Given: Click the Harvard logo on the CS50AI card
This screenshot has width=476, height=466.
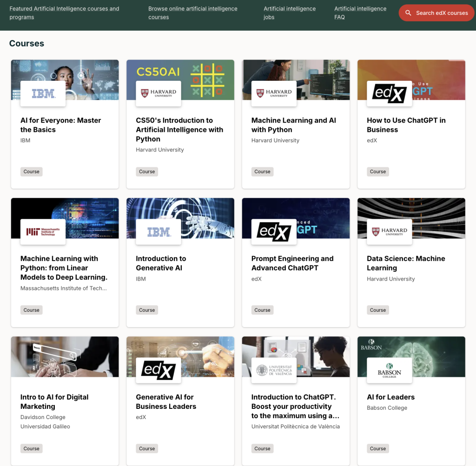Looking at the screenshot, I should click(159, 94).
